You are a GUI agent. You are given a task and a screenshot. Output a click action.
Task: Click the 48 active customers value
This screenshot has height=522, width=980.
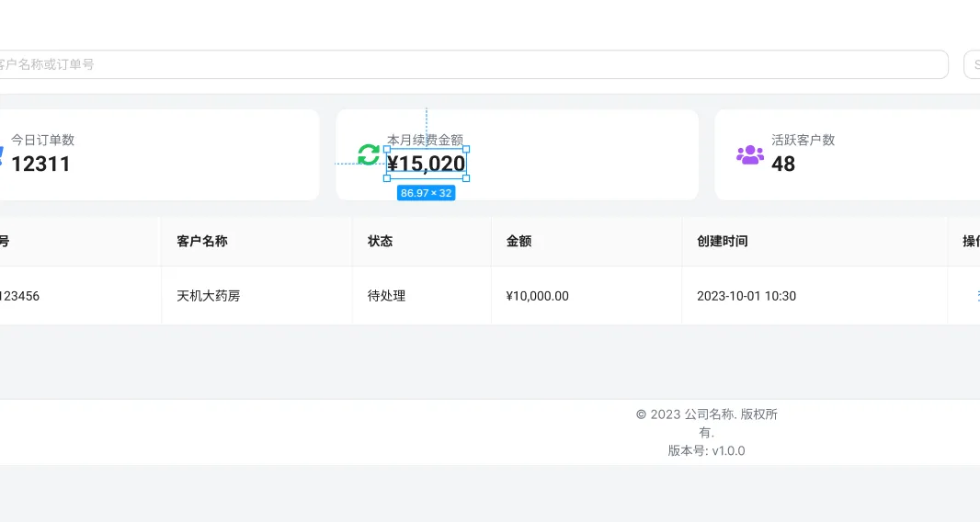(783, 165)
